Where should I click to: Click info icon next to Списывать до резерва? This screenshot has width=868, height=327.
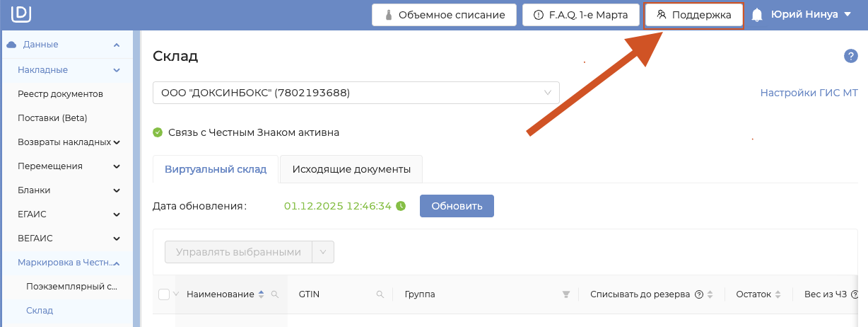pos(698,294)
